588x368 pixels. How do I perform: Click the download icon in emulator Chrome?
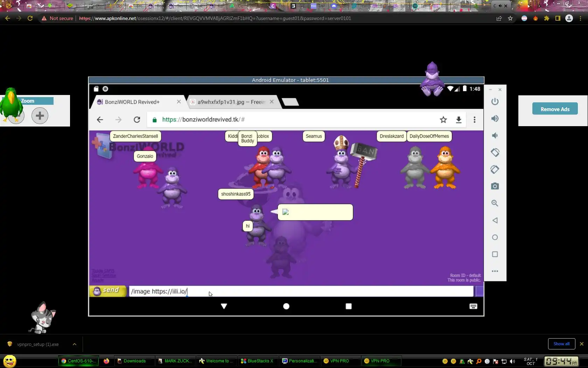[459, 120]
